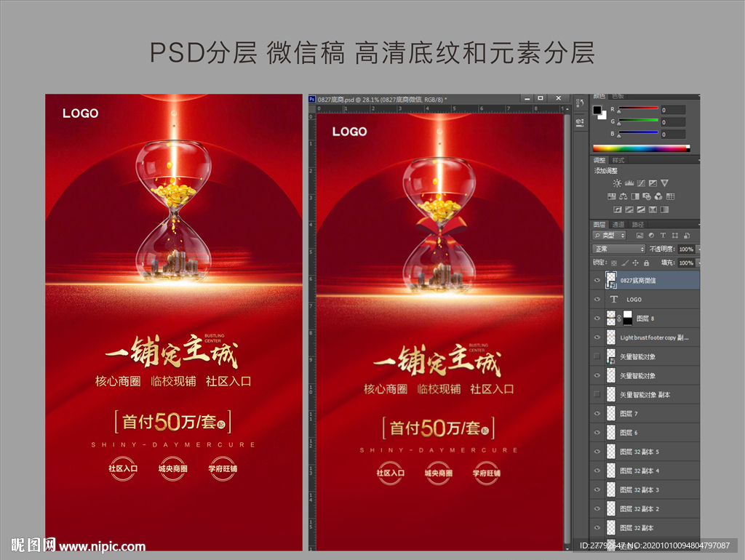This screenshot has height=560, width=745.
Task: Toggle eye of 图层 32 副本 5
Action: [597, 451]
